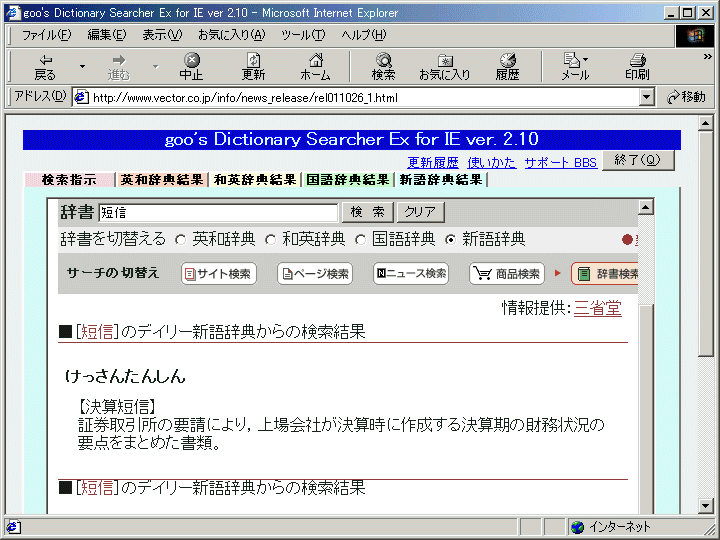Click the ページ検索 page search button
The height and width of the screenshot is (540, 720).
315,274
